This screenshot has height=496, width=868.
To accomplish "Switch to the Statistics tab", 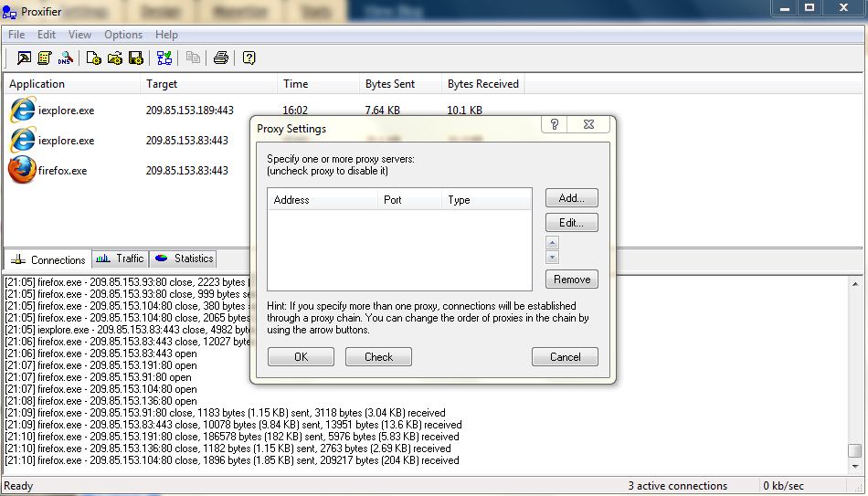I will 184,259.
